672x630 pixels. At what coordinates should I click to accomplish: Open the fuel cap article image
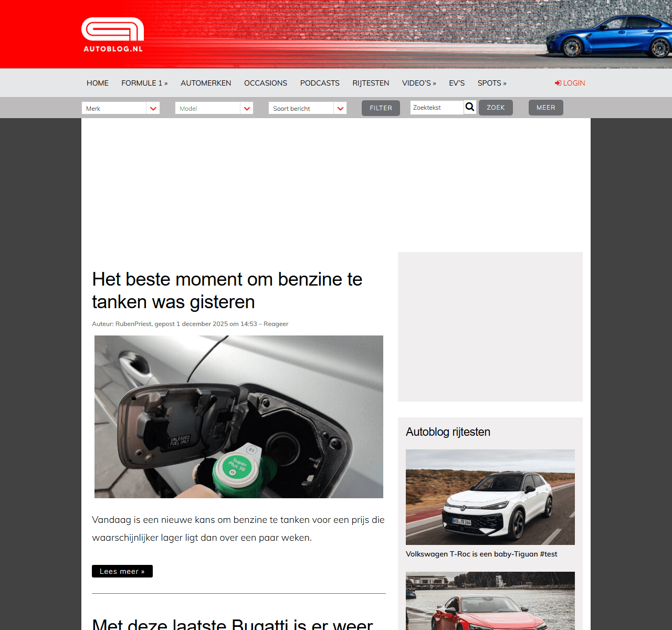pyautogui.click(x=239, y=417)
